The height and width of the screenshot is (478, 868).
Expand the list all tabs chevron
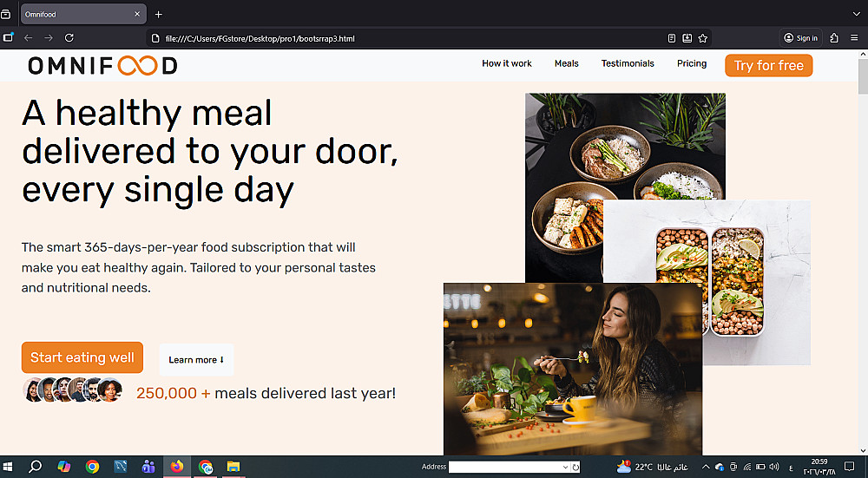856,14
